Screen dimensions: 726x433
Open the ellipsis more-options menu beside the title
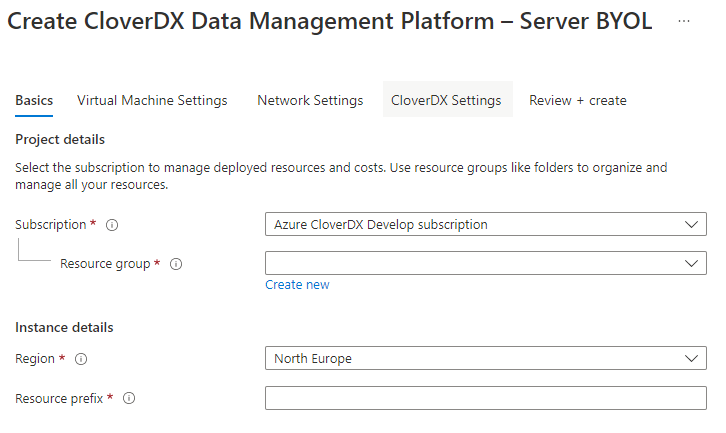(x=684, y=21)
